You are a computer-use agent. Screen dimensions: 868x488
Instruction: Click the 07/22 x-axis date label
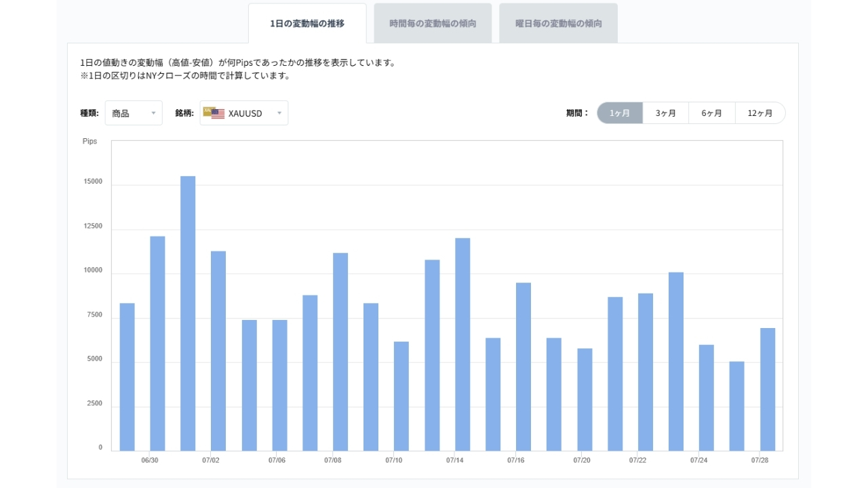[637, 460]
